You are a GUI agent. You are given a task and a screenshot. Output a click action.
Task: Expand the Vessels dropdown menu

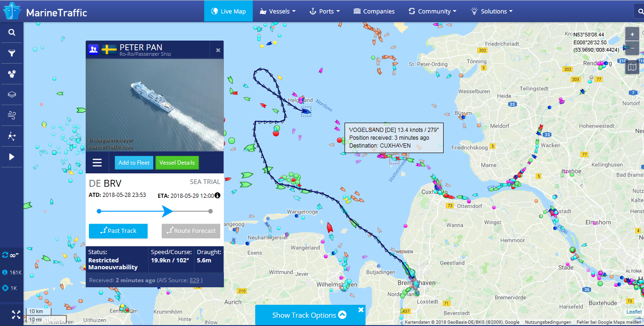point(277,11)
